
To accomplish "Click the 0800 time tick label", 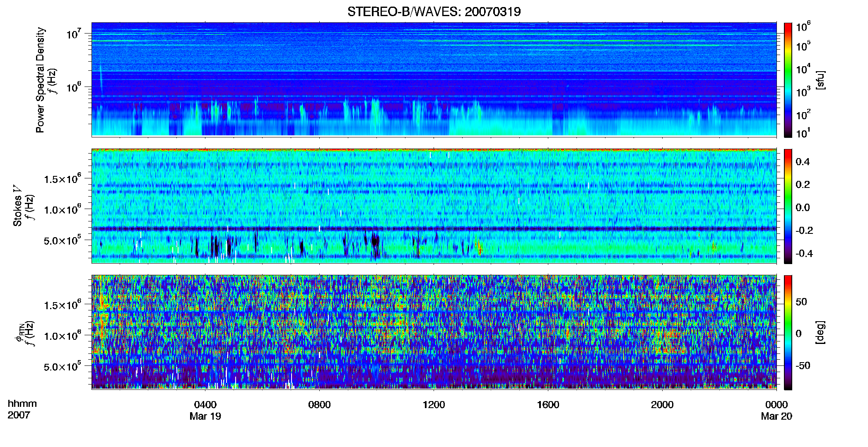I will [x=319, y=404].
